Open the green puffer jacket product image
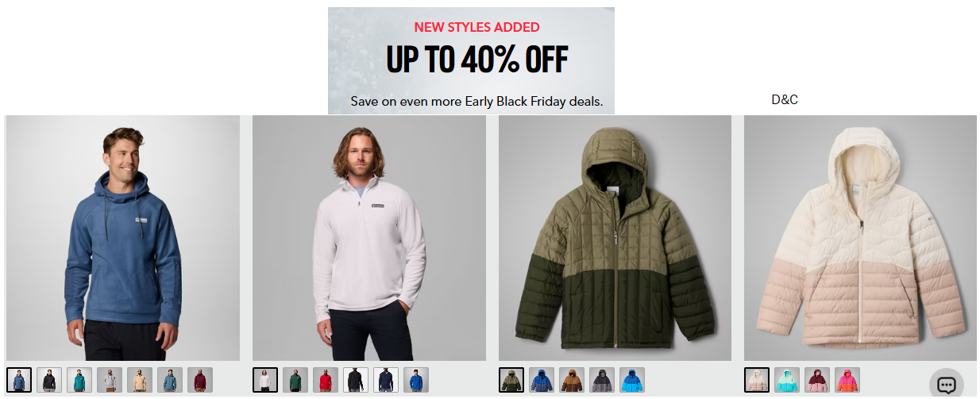Image resolution: width=980 pixels, height=399 pixels. [615, 238]
